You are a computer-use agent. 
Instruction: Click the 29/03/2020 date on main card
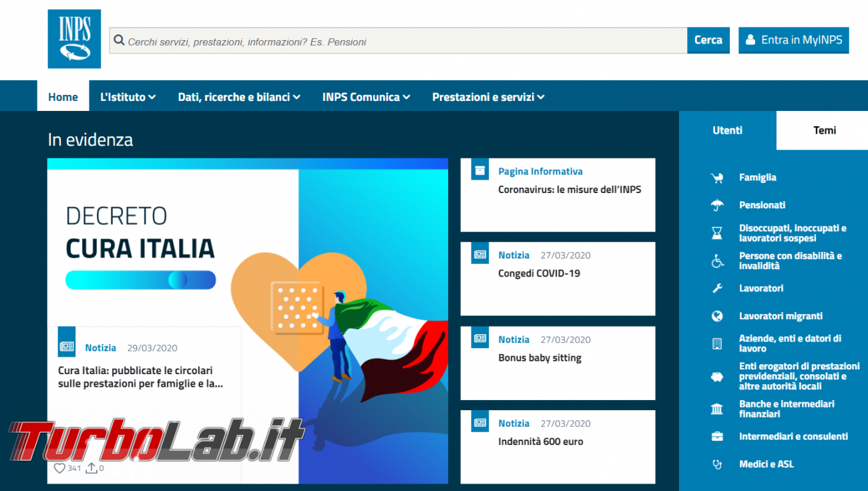[152, 348]
